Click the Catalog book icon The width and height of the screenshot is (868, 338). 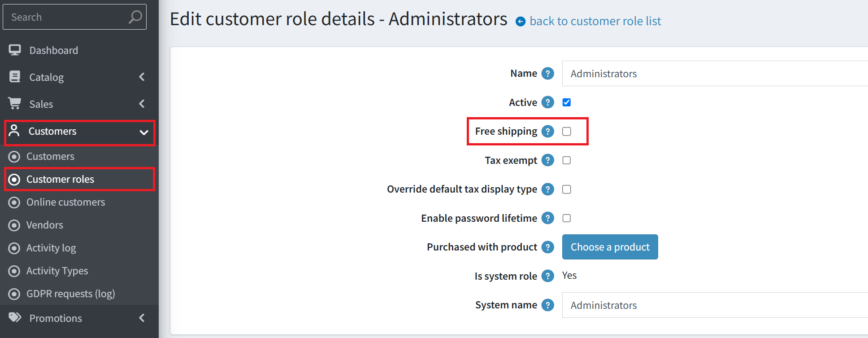point(15,77)
